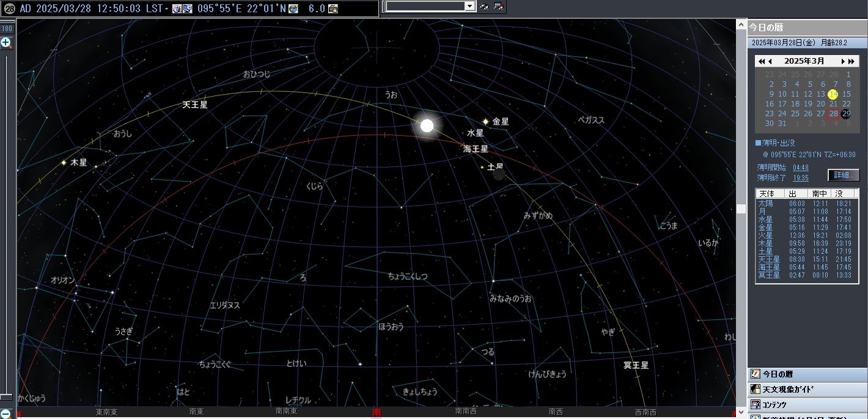Click the binoculars search icon

[x=484, y=6]
